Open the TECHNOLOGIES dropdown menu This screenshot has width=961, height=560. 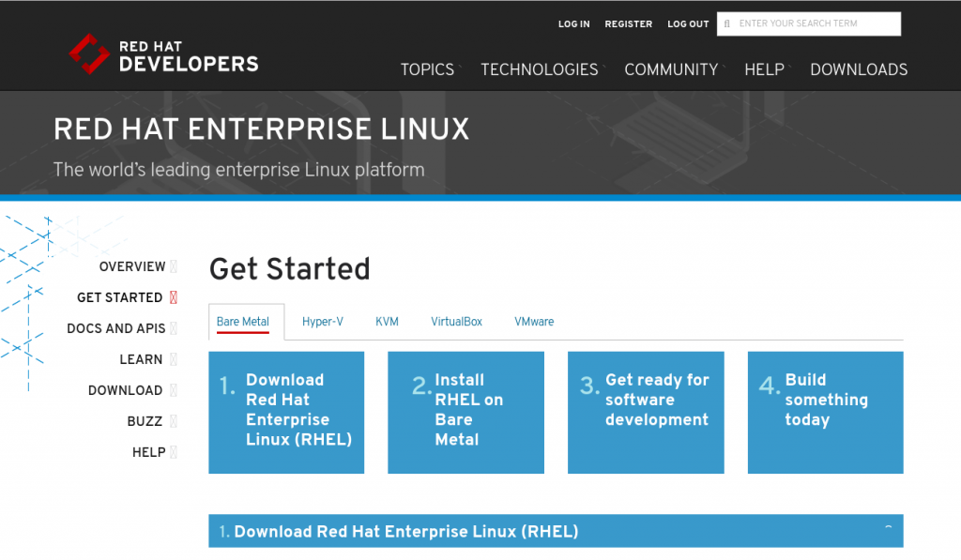coord(540,69)
